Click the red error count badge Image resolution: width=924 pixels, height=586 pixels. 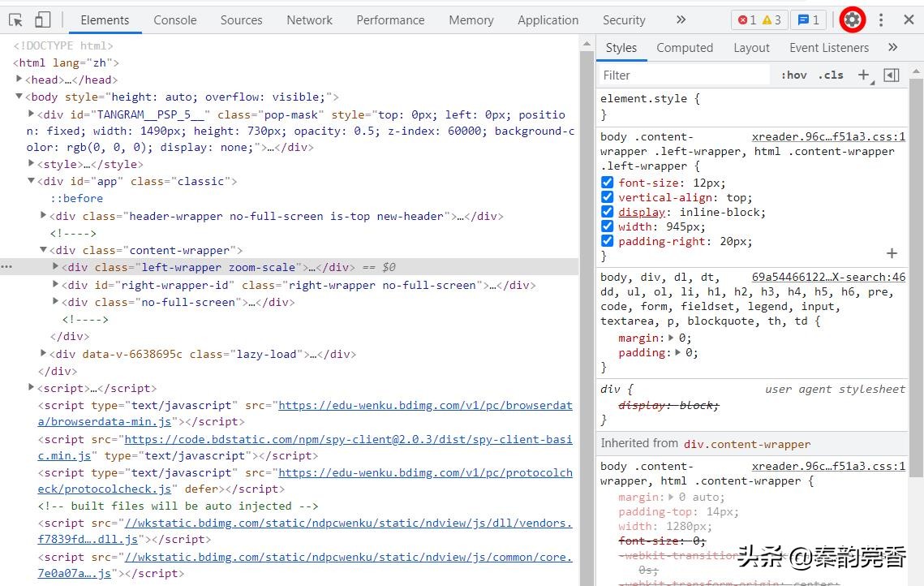[x=746, y=20]
